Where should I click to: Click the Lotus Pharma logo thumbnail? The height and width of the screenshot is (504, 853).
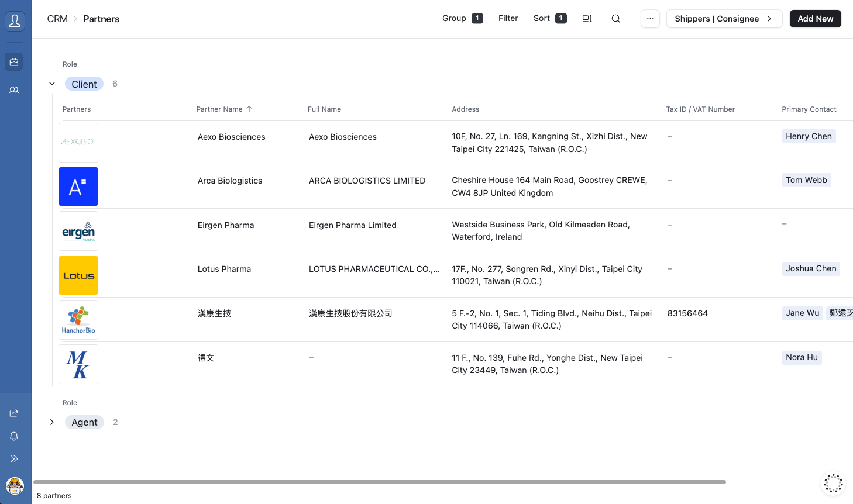click(x=78, y=275)
